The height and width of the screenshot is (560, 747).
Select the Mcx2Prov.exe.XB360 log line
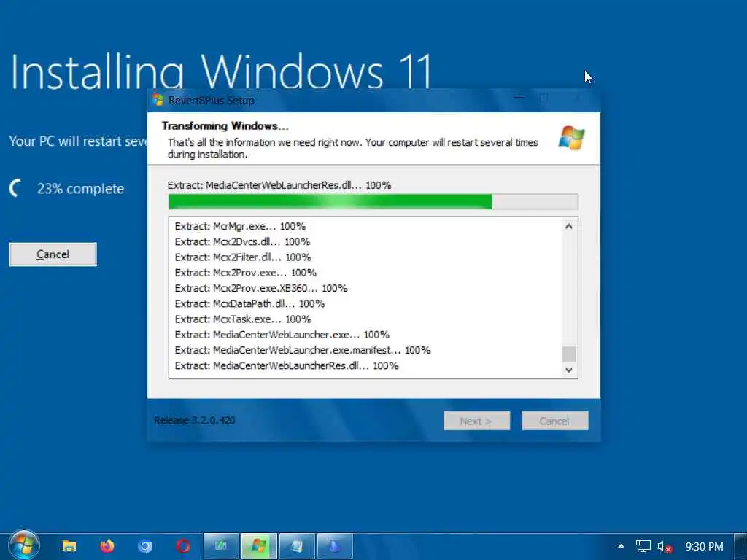click(261, 288)
